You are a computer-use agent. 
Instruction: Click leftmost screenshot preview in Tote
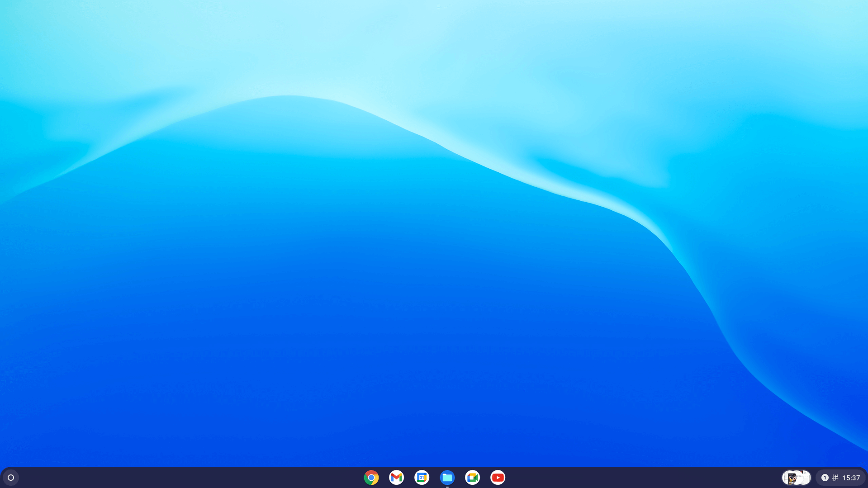point(789,478)
